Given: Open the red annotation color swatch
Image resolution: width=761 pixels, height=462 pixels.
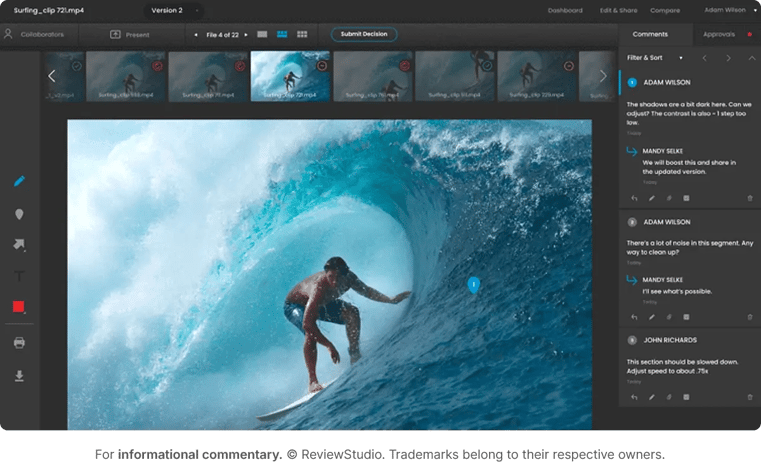Looking at the screenshot, I should pos(19,307).
